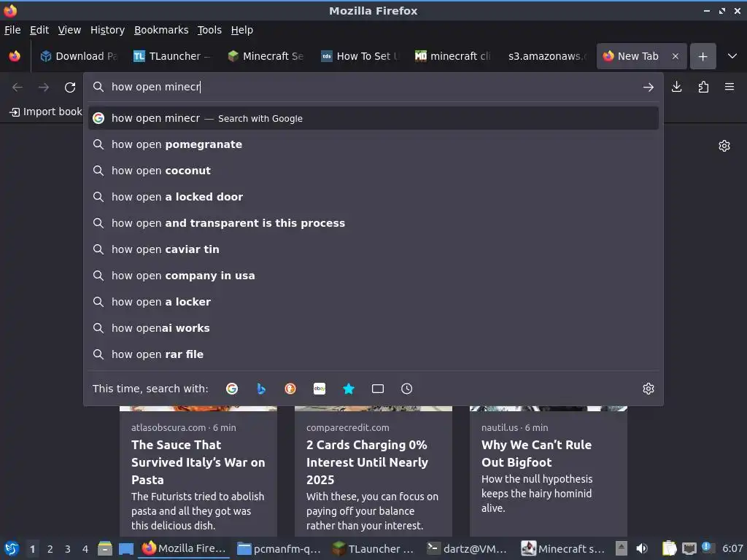The height and width of the screenshot is (560, 747).
Task: Search with Bing one-off icon
Action: pos(261,389)
